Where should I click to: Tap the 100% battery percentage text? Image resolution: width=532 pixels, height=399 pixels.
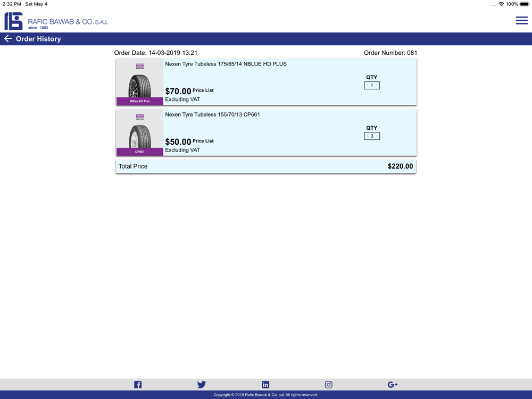(512, 4)
